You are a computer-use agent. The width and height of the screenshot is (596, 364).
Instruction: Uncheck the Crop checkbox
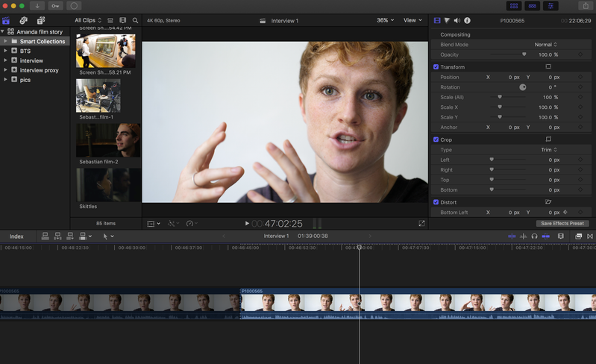pyautogui.click(x=436, y=139)
